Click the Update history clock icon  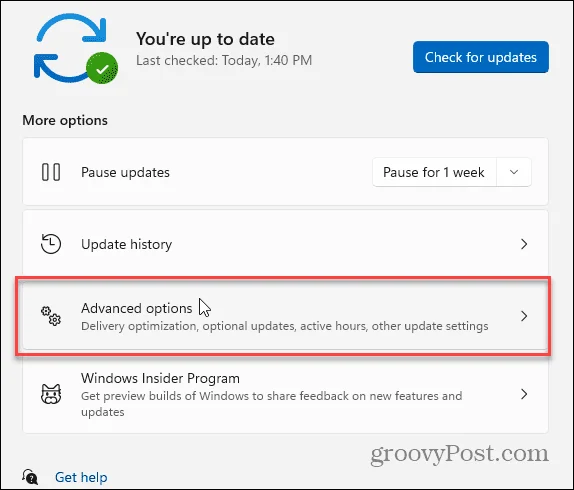tap(51, 244)
